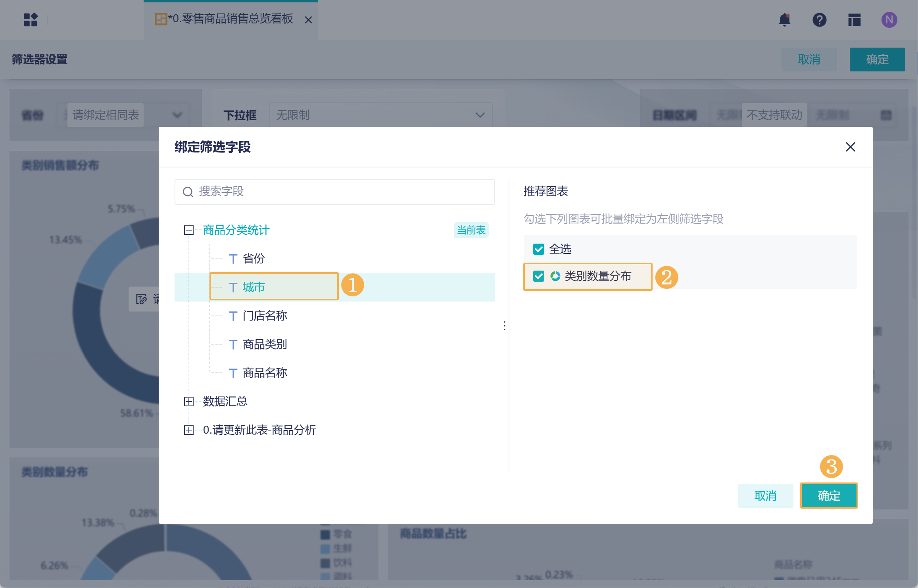Click the donut chart icon next to 类别数量分布

coord(555,276)
